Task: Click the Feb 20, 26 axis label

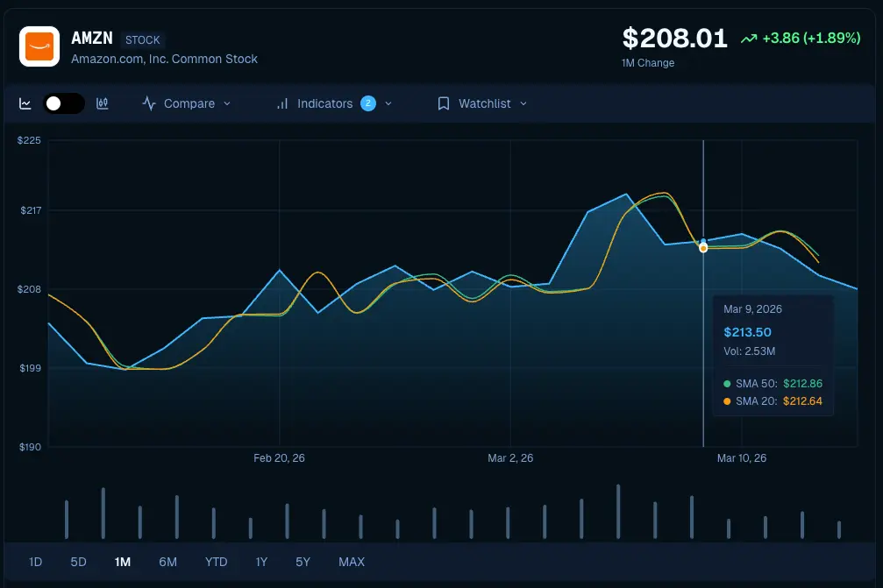Action: pyautogui.click(x=280, y=458)
